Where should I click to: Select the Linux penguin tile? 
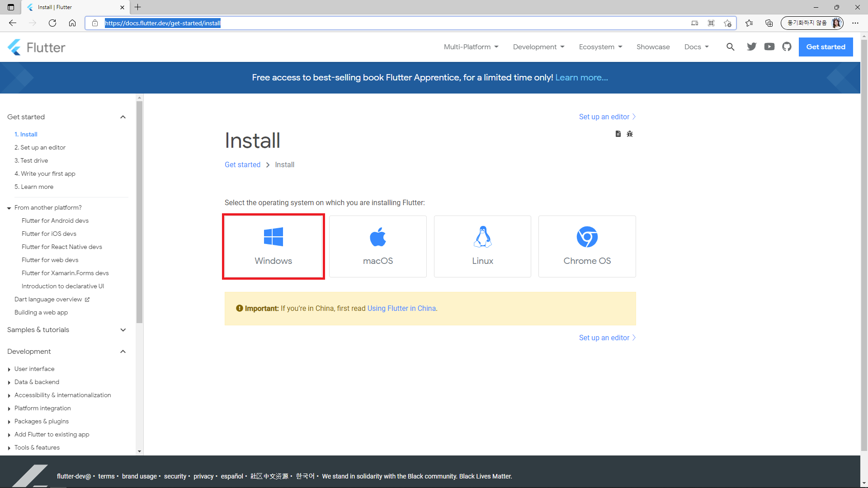[x=482, y=246]
